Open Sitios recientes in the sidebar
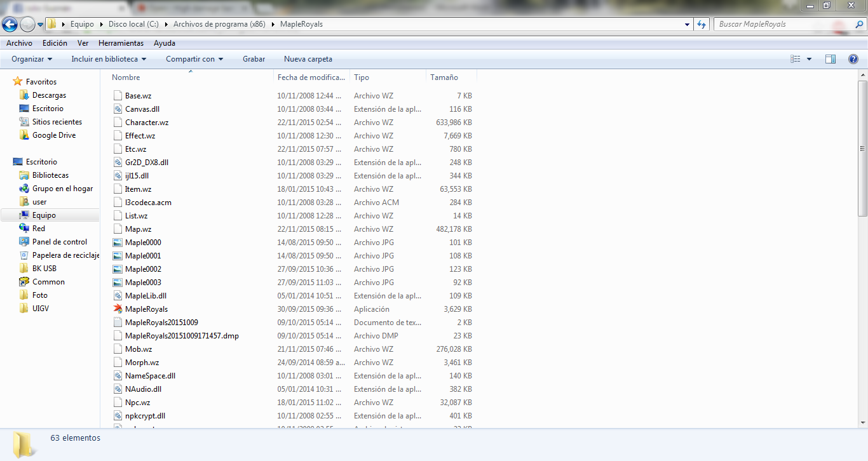The image size is (868, 461). 57,122
